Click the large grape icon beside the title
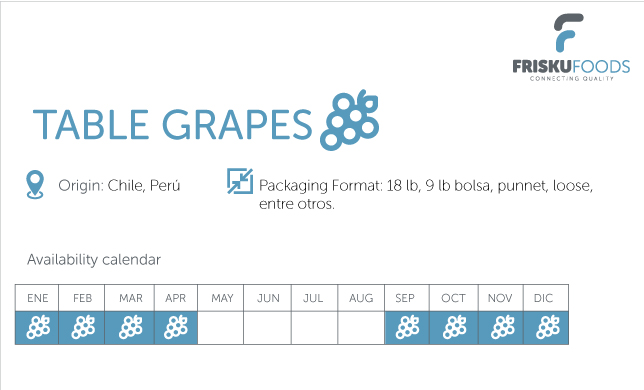Screen dimensions: 644x390 pos(350,120)
